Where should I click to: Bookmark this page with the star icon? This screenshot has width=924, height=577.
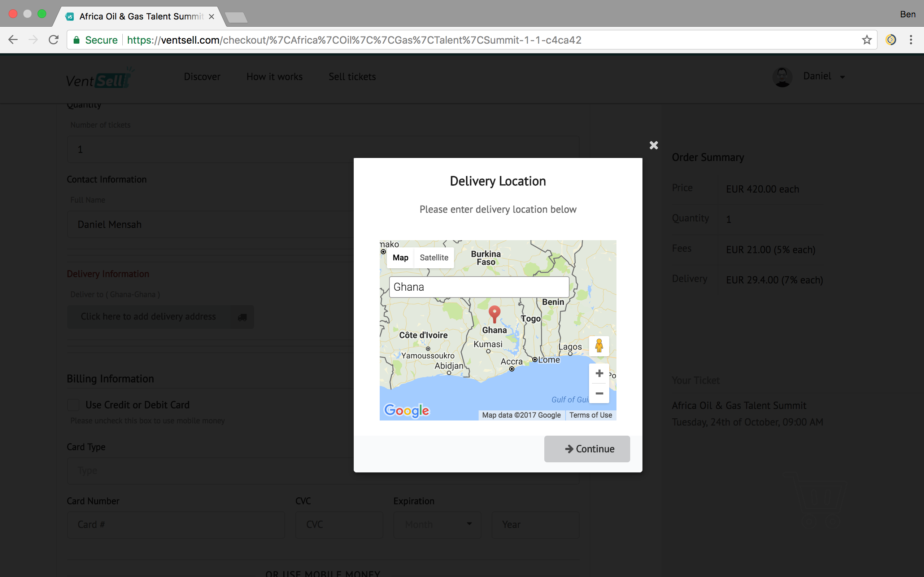pyautogui.click(x=866, y=40)
